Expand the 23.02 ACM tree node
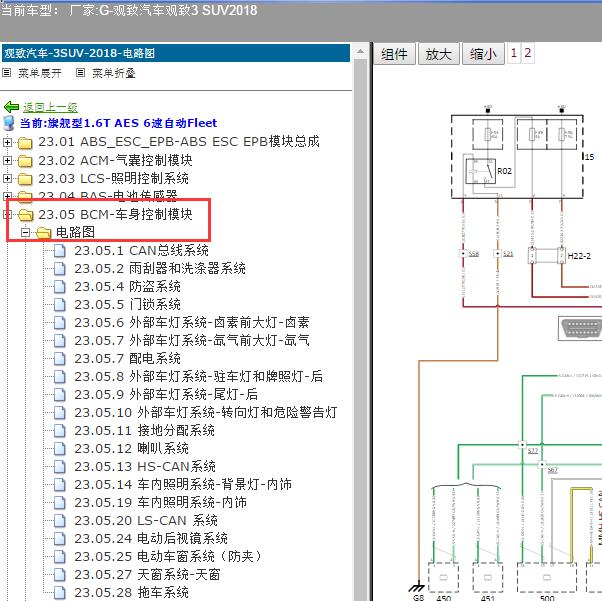 coord(7,161)
